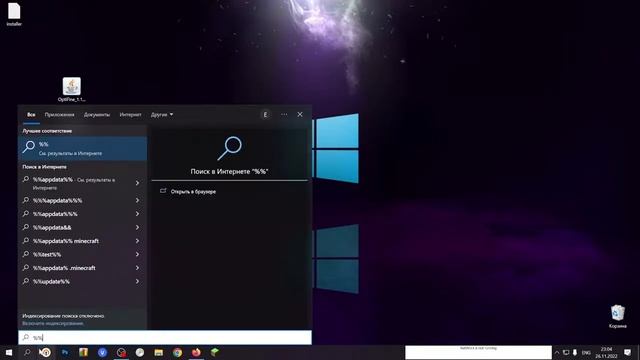Open the Windows Start menu

pyautogui.click(x=9, y=352)
